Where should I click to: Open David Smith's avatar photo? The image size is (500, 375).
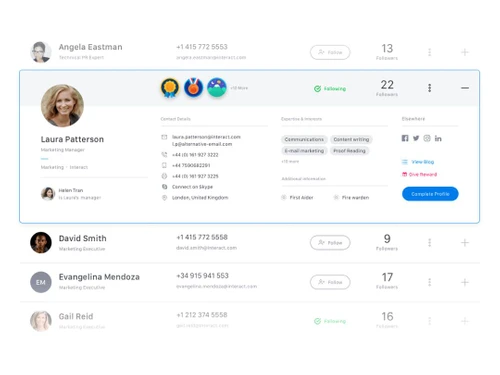pyautogui.click(x=41, y=243)
